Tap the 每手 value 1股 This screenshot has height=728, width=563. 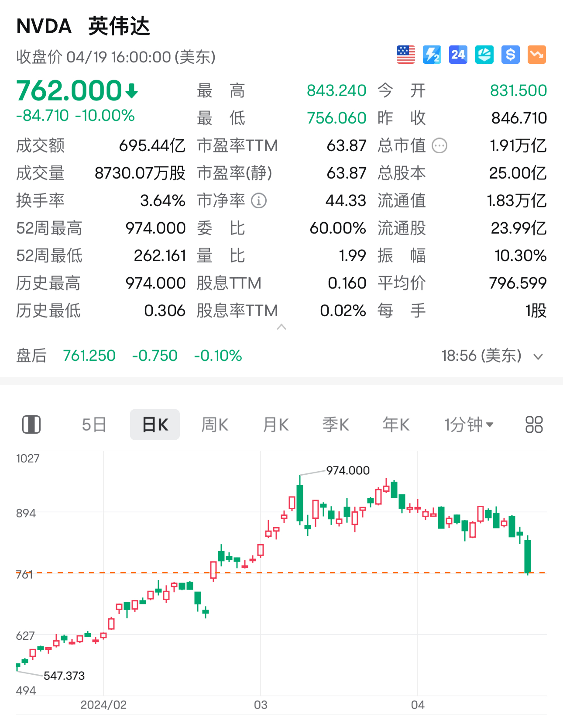point(536,311)
